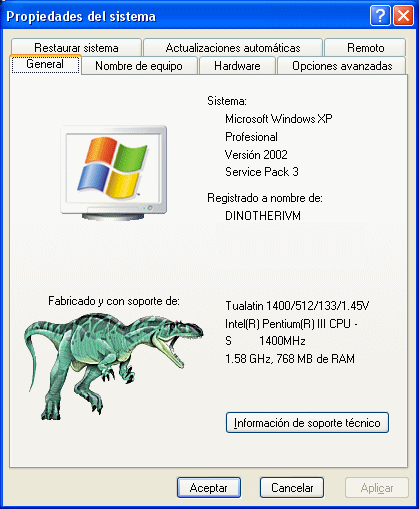Switch to Actualizaciones automáticas tab

point(233,48)
